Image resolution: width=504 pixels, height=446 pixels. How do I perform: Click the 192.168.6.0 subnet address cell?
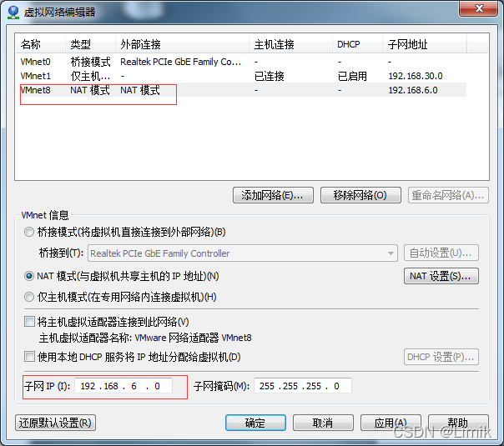(413, 90)
